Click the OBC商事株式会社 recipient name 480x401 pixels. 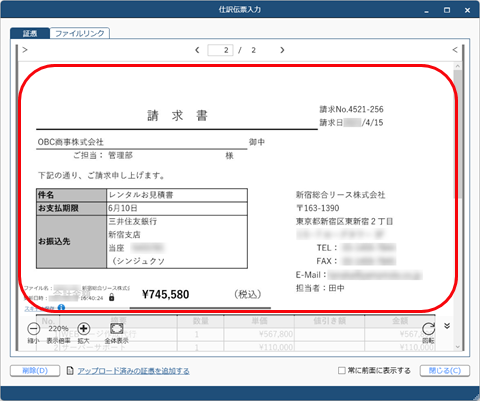(70, 142)
